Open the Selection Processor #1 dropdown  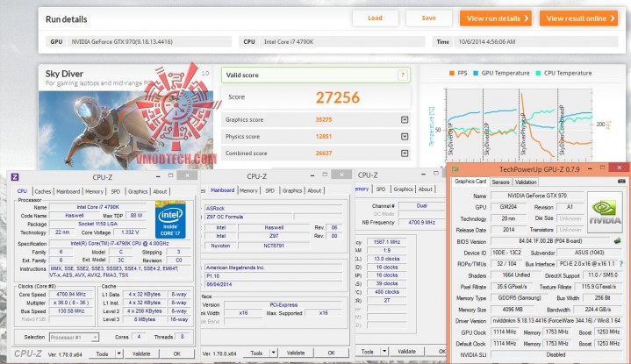point(74,337)
